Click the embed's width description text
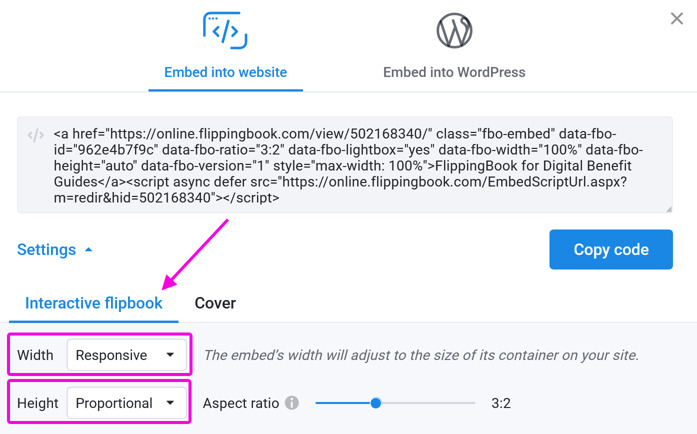The image size is (697, 434). coord(421,355)
